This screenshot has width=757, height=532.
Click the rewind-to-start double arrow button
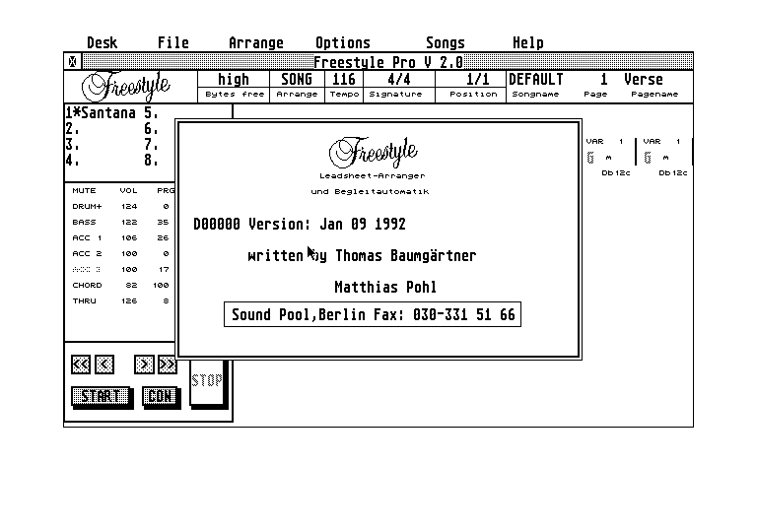(x=81, y=365)
